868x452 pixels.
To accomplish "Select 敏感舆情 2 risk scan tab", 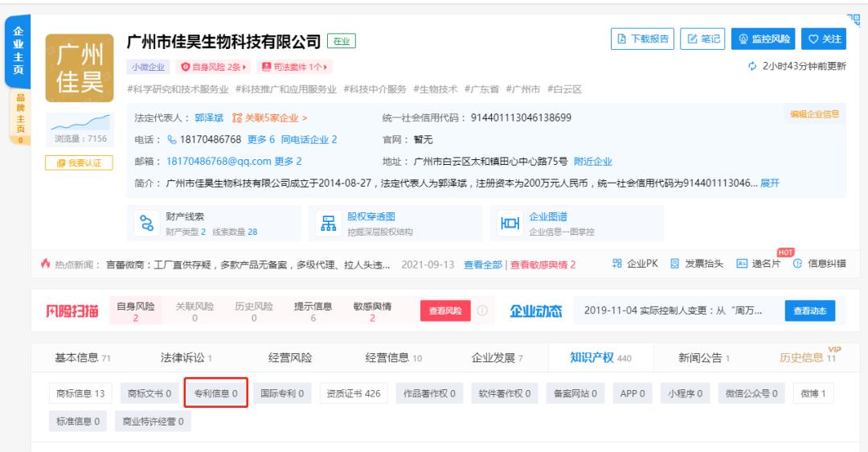I will pos(372,311).
